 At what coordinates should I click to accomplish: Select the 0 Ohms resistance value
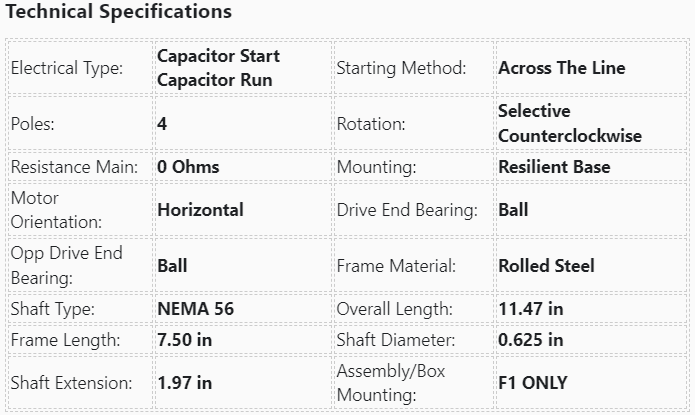click(x=188, y=167)
